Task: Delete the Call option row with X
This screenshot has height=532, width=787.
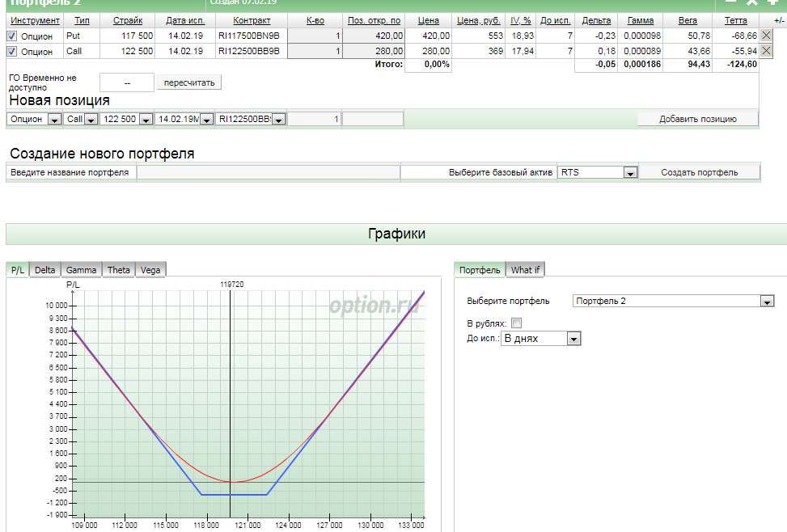Action: 767,51
